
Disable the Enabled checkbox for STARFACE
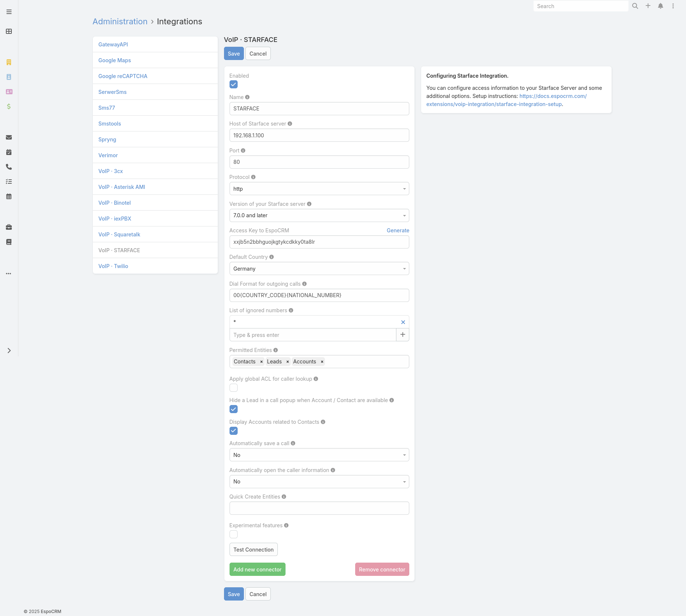[234, 84]
